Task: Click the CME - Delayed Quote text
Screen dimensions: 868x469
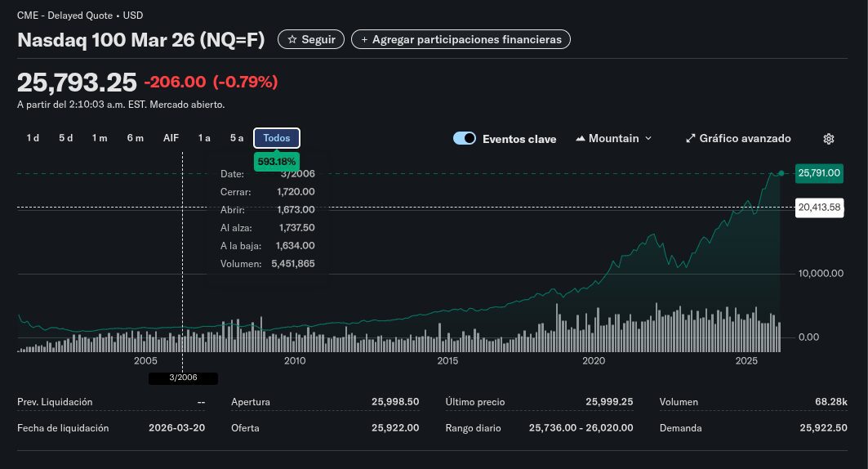Action: point(65,16)
